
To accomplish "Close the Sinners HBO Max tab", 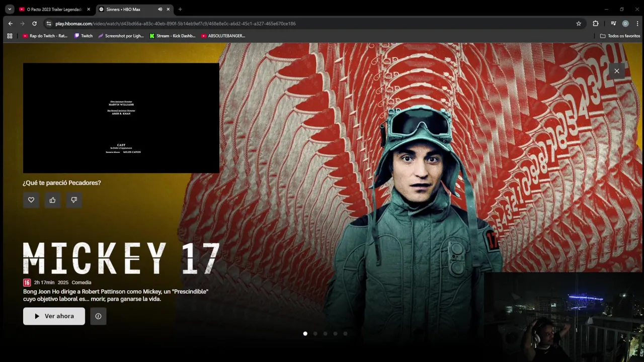I will (x=168, y=9).
